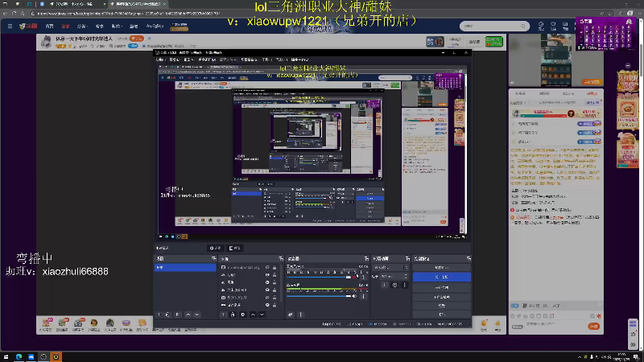
Task: Click the Douyu logo in site header
Action: [28, 27]
